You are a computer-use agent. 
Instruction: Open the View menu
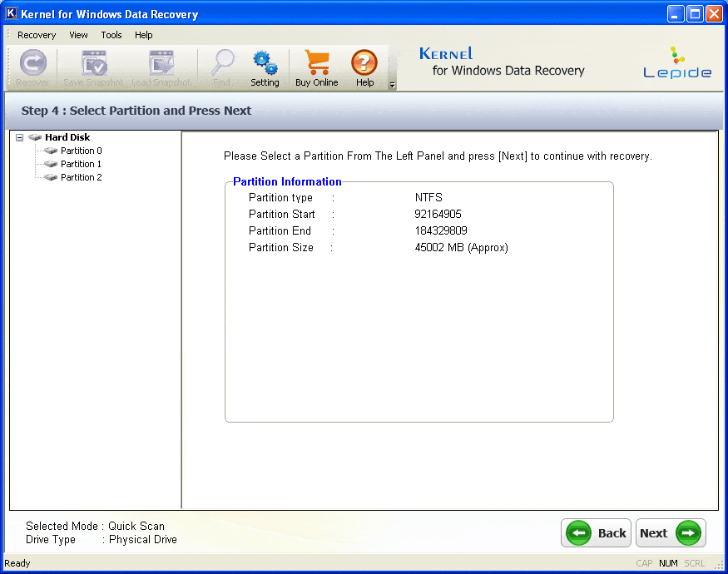click(x=78, y=35)
